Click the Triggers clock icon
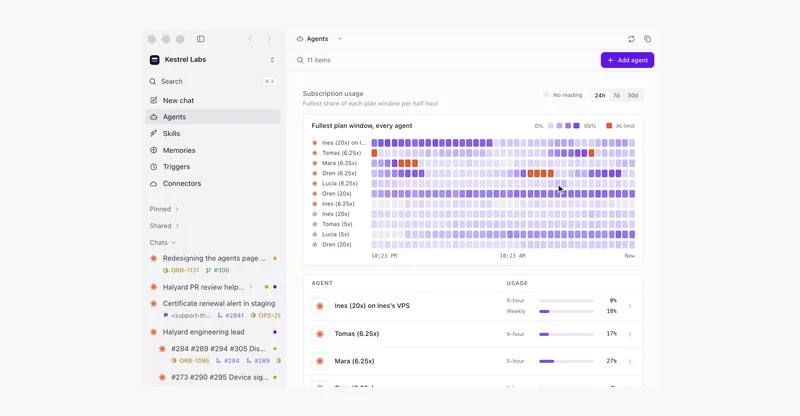Screen dimensions: 800x416 pyautogui.click(x=154, y=167)
